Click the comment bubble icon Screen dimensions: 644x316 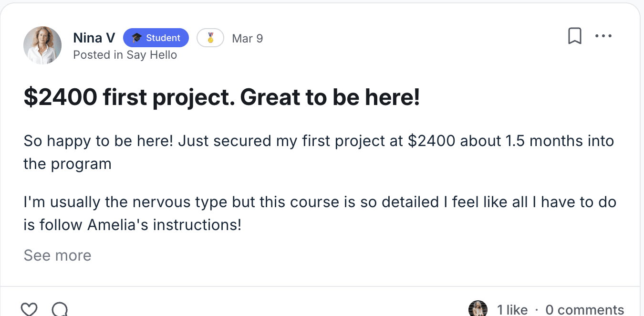pos(59,309)
